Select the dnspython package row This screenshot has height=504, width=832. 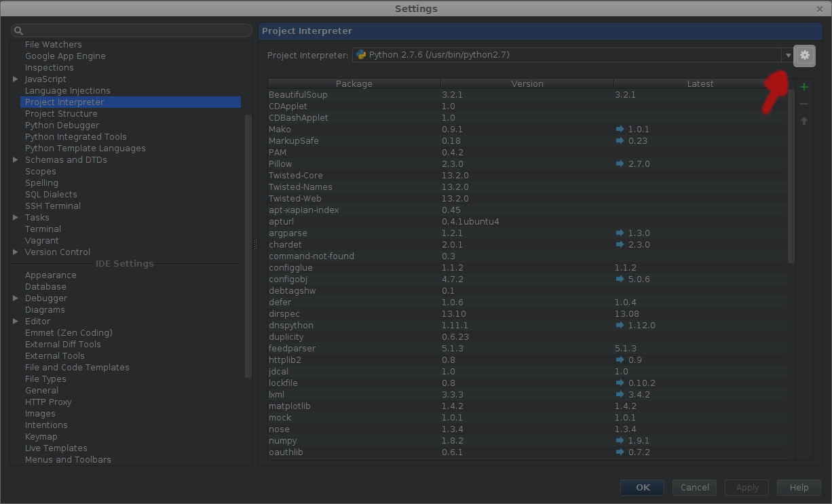coord(527,326)
